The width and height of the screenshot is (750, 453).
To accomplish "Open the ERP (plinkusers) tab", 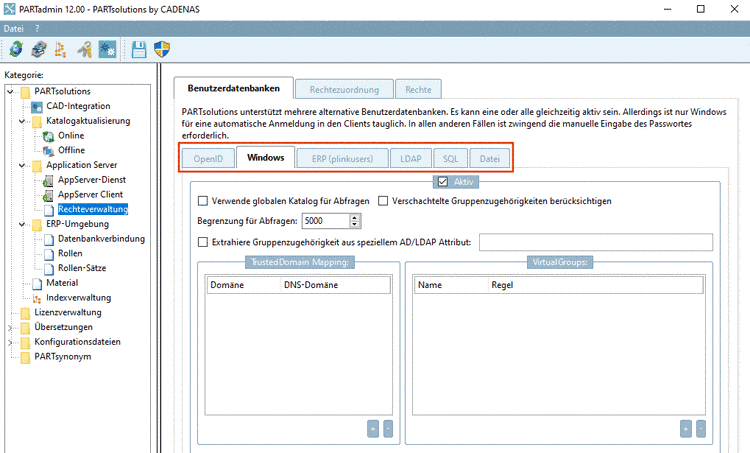I will [342, 159].
